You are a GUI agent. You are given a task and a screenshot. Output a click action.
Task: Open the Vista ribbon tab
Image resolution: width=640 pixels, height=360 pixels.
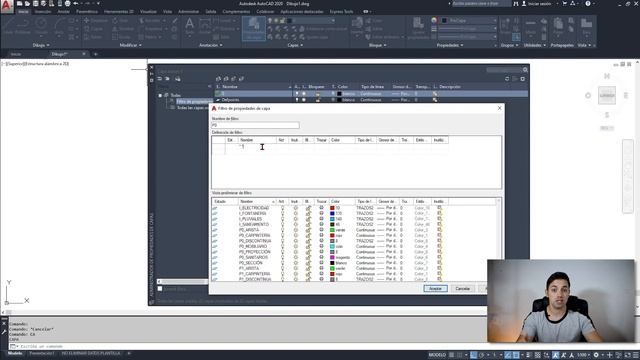click(167, 12)
